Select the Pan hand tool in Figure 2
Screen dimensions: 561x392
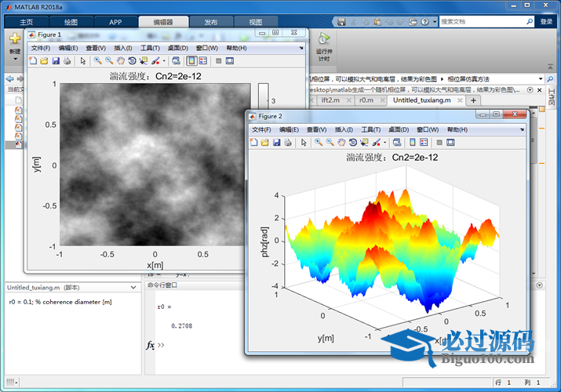pos(341,142)
